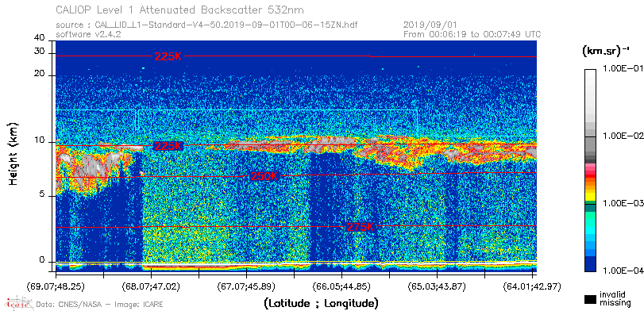This screenshot has width=644, height=311.
Task: Click the x-axis label '(67.07;45.89)'
Action: coord(246,286)
